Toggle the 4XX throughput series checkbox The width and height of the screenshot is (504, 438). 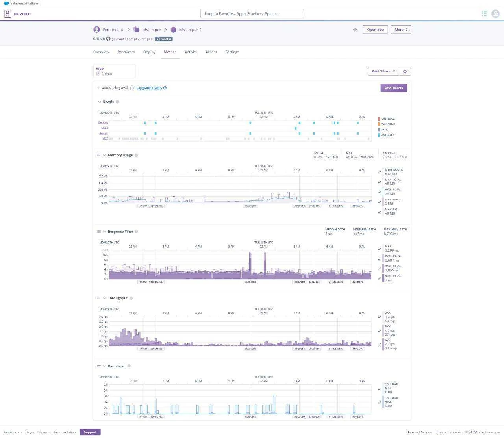click(x=380, y=345)
